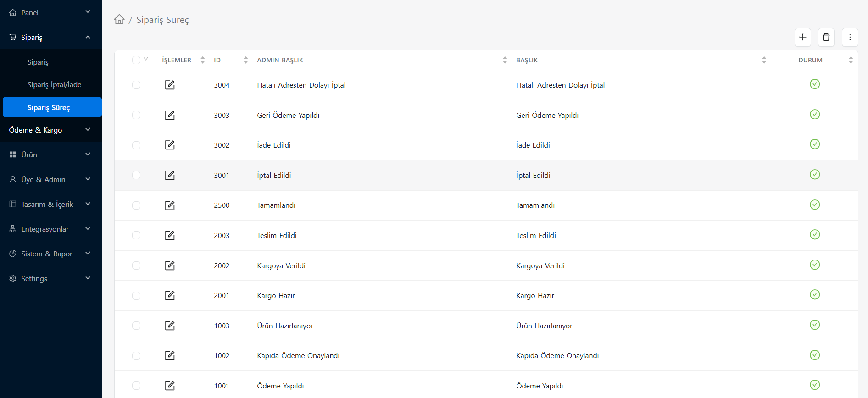Toggle status check icon for Kargoya Verildi row
Screen dimensions: 868x398
point(815,265)
